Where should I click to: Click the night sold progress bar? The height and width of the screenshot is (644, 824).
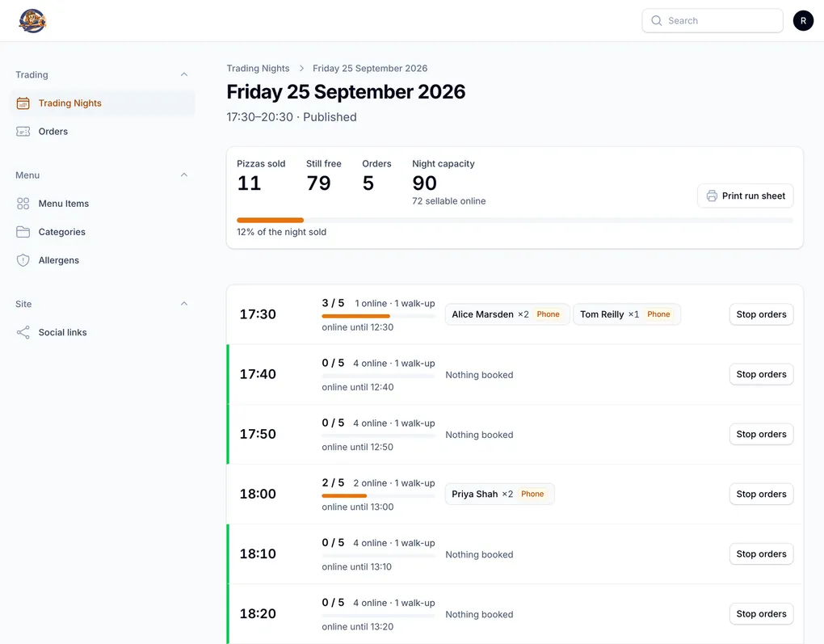coord(515,221)
